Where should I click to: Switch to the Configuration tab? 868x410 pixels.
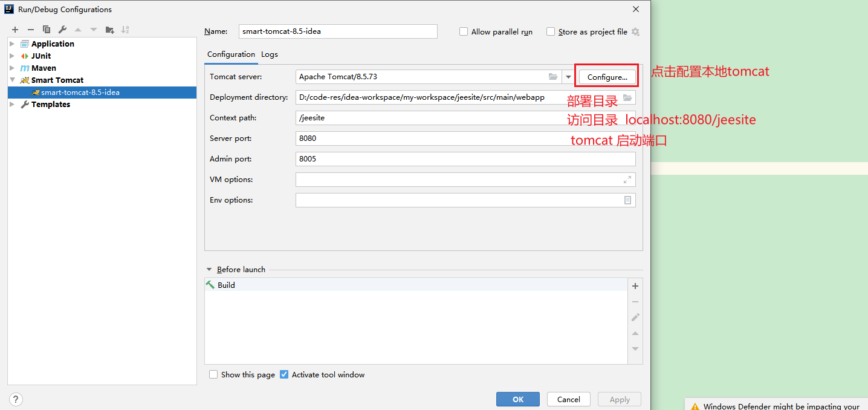(231, 54)
